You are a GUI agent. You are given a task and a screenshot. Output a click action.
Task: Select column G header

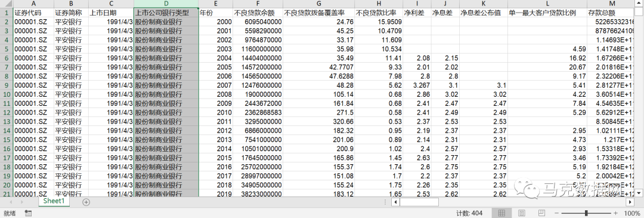click(319, 4)
